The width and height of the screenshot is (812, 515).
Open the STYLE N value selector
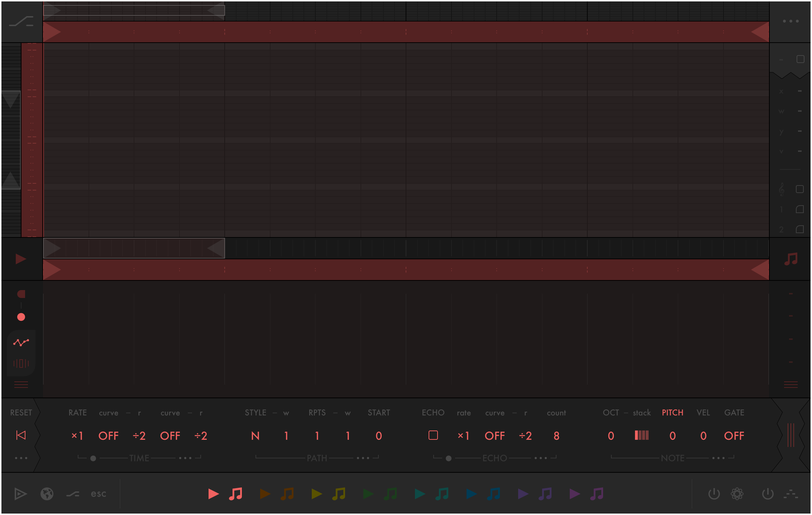point(255,436)
